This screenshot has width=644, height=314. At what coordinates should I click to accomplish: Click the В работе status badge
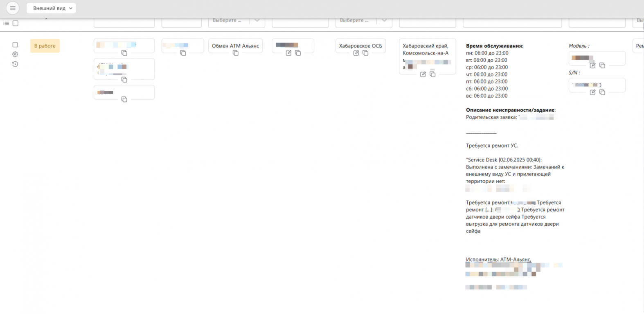(x=45, y=46)
